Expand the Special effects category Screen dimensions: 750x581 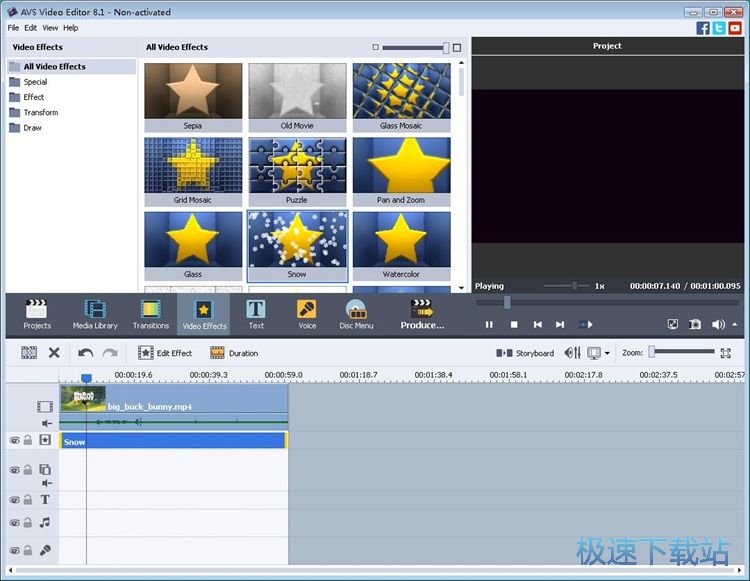pos(35,82)
